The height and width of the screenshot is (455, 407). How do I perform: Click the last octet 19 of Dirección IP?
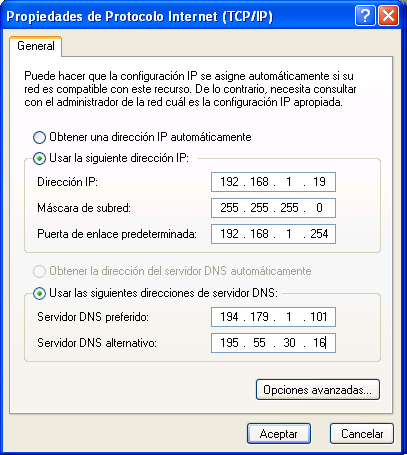point(319,182)
